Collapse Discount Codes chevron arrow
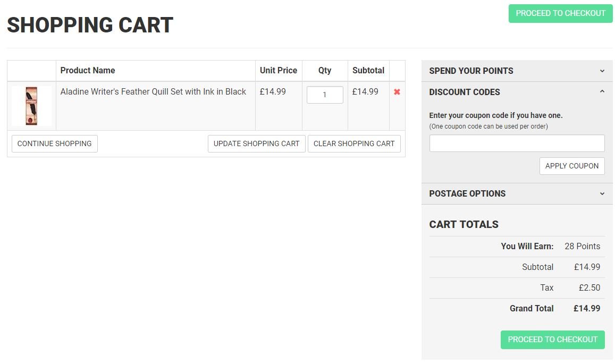The image size is (615, 364). click(x=602, y=92)
